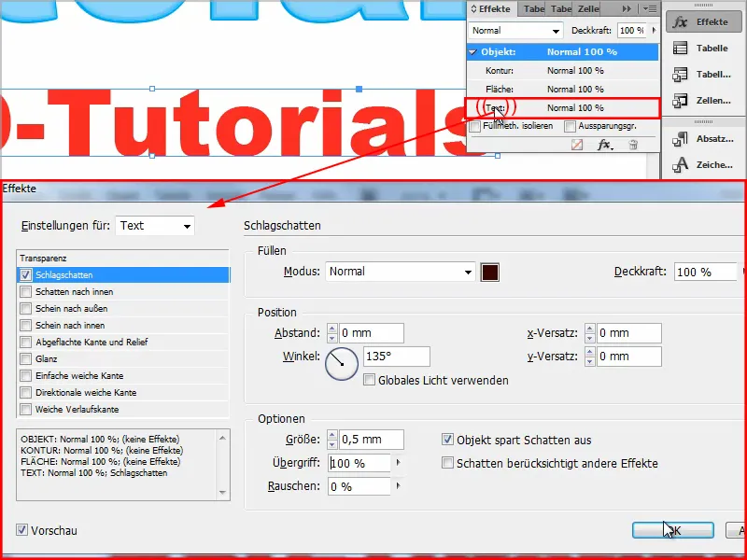The image size is (747, 560).
Task: Open the Effekte panel flyout menu
Action: click(x=649, y=8)
